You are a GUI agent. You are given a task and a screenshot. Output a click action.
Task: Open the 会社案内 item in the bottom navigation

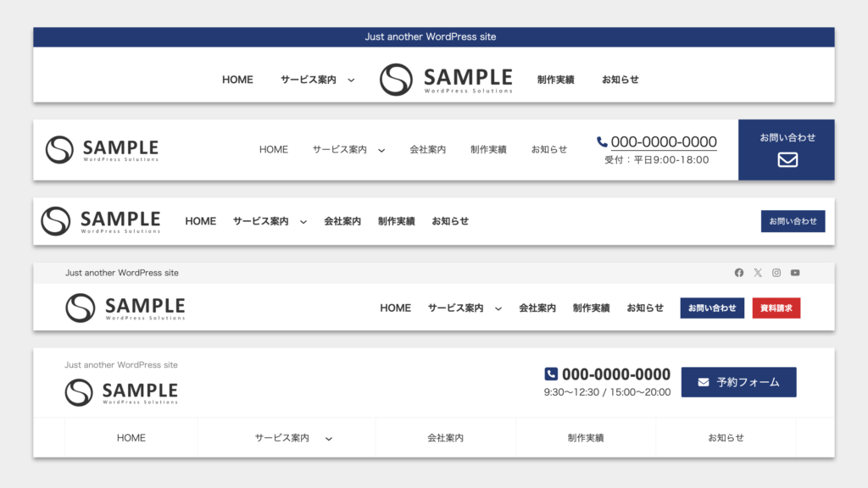pyautogui.click(x=446, y=437)
